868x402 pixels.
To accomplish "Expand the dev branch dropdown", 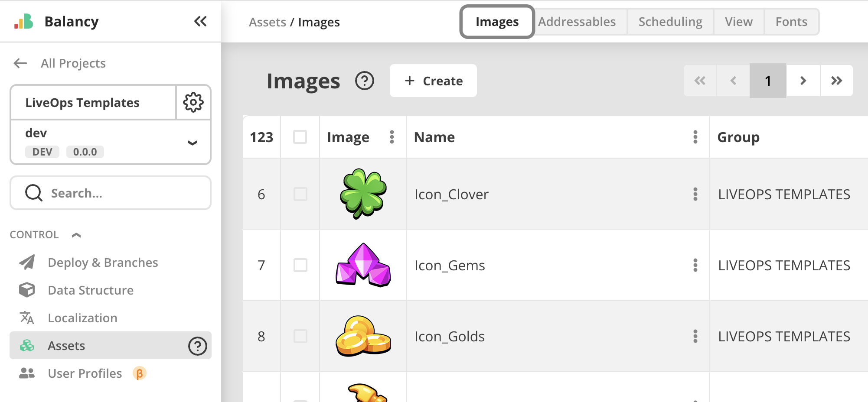I will click(193, 143).
